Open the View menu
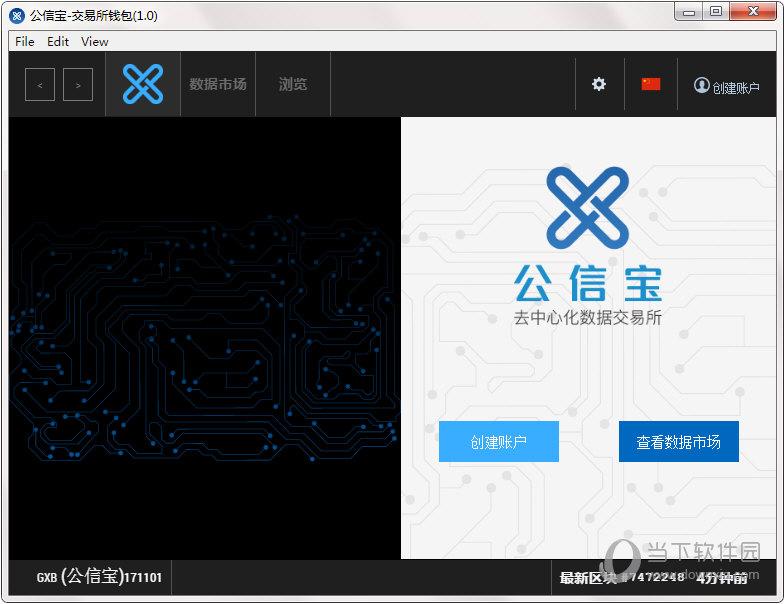This screenshot has width=784, height=604. [x=94, y=42]
